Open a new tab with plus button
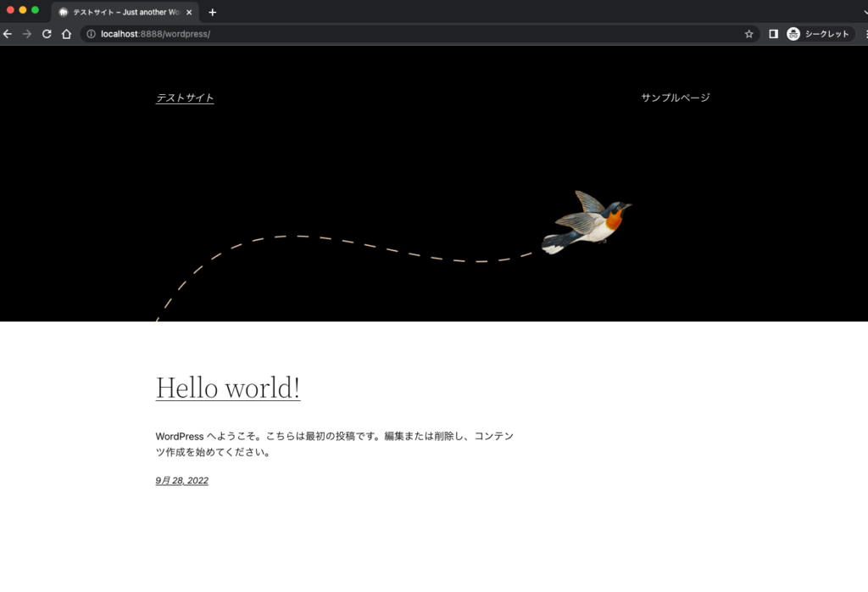This screenshot has width=868, height=592. tap(212, 12)
